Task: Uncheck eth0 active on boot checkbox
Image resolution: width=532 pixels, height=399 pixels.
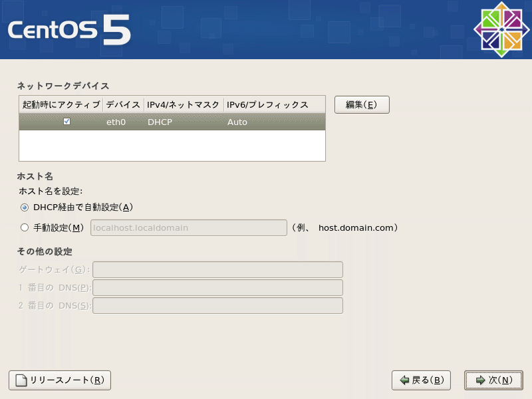Action: click(67, 122)
